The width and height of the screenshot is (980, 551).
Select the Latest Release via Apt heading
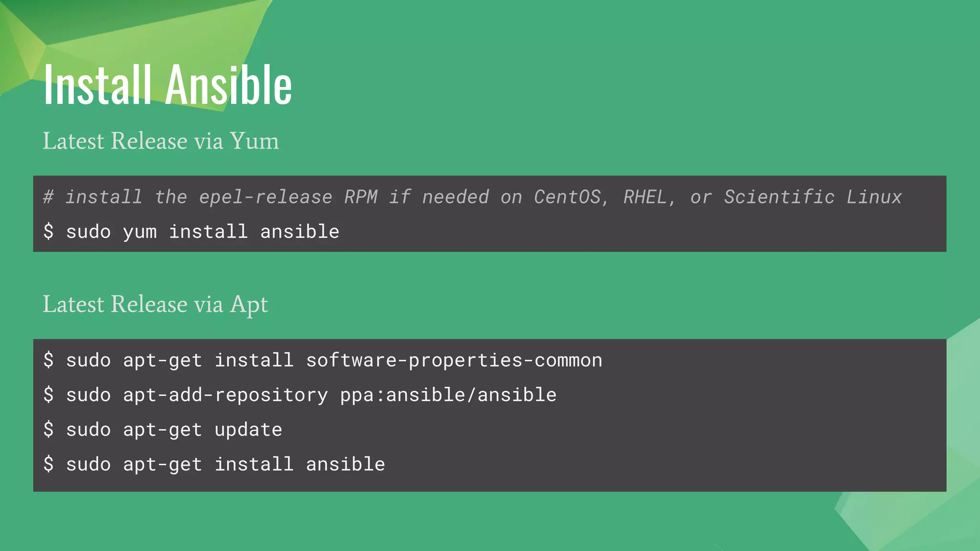(x=156, y=305)
